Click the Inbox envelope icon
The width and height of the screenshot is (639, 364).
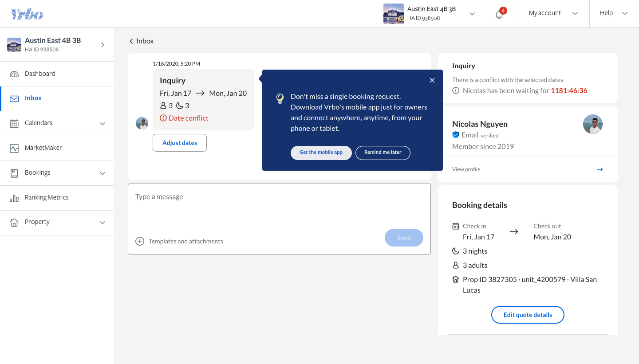tap(14, 98)
